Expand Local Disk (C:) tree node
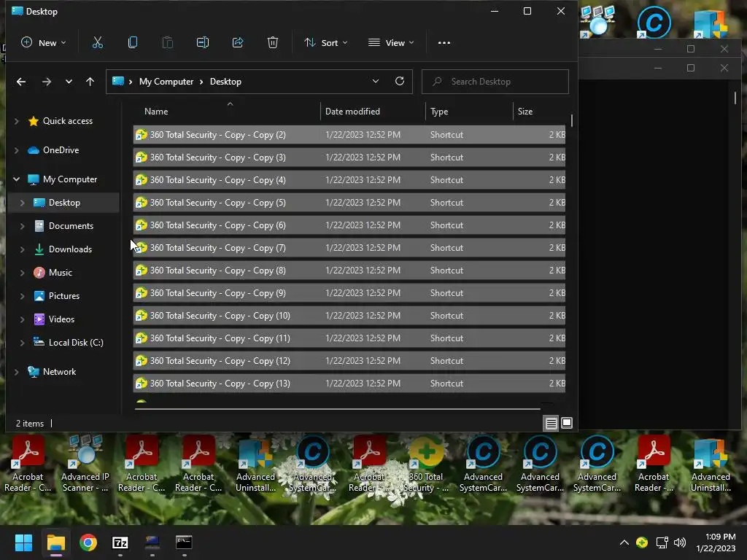747x560 pixels. [22, 343]
